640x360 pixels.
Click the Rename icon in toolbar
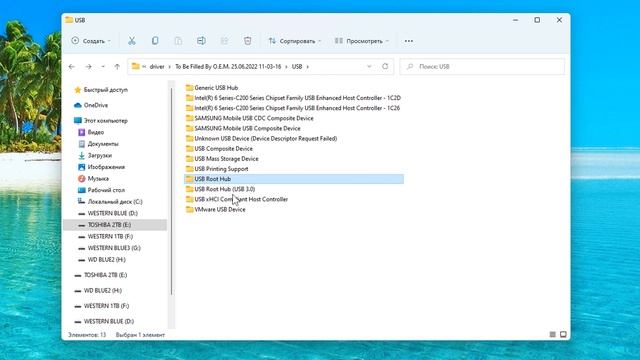pyautogui.click(x=201, y=41)
